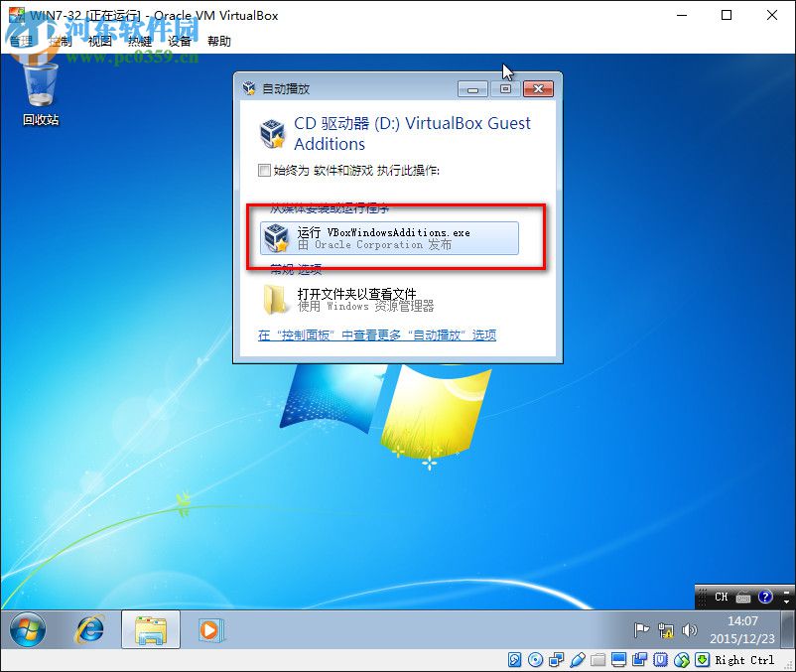Click the language bar keyboard icon
This screenshot has width=796, height=672.
[743, 598]
